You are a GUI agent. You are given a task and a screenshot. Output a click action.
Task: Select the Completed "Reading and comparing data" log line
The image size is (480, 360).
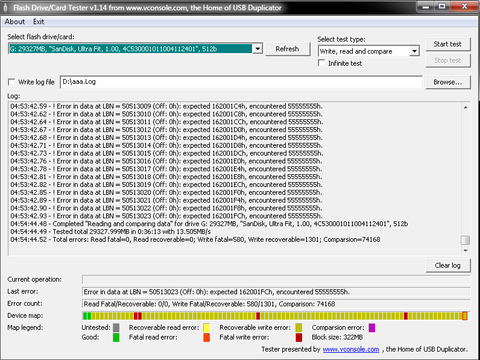click(209, 224)
